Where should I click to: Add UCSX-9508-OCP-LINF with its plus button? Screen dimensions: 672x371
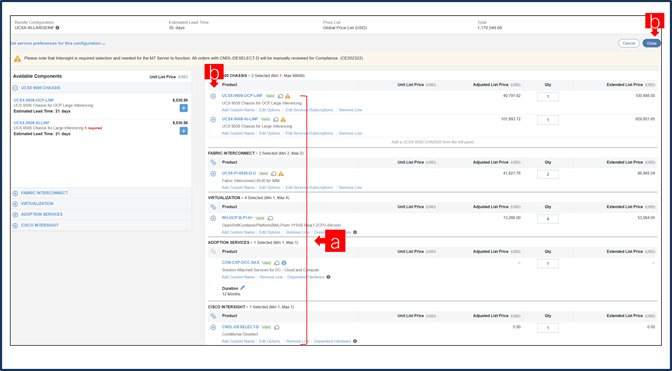coord(183,108)
